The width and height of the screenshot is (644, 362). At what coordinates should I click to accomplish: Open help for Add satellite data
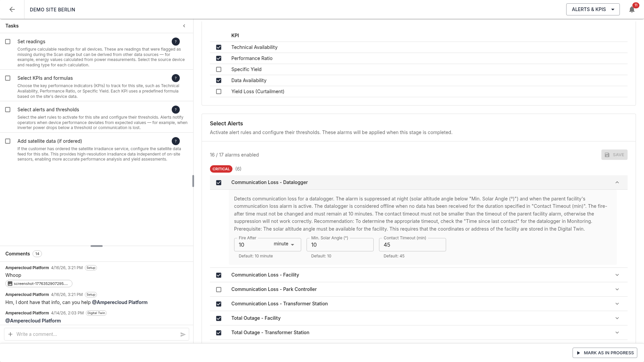click(176, 141)
